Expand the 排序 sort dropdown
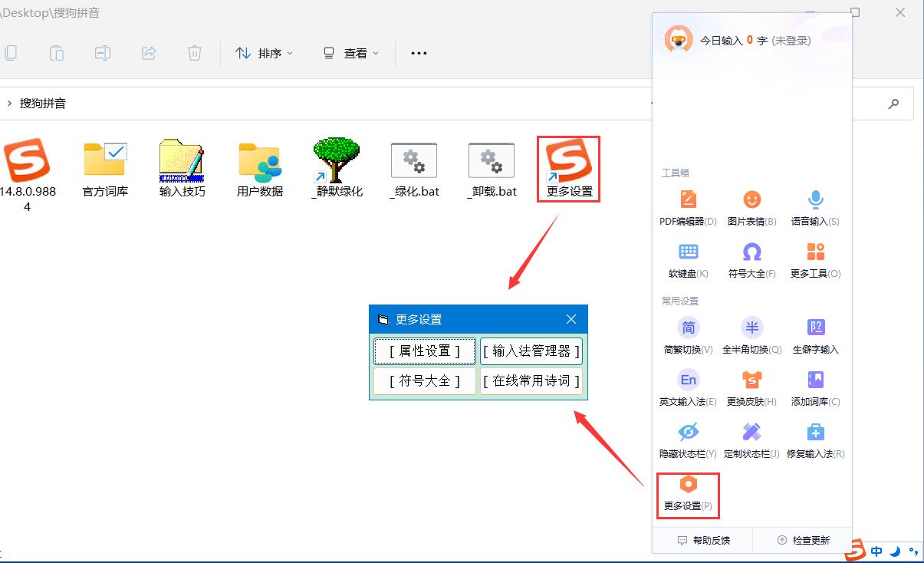The image size is (924, 563). 265,53
